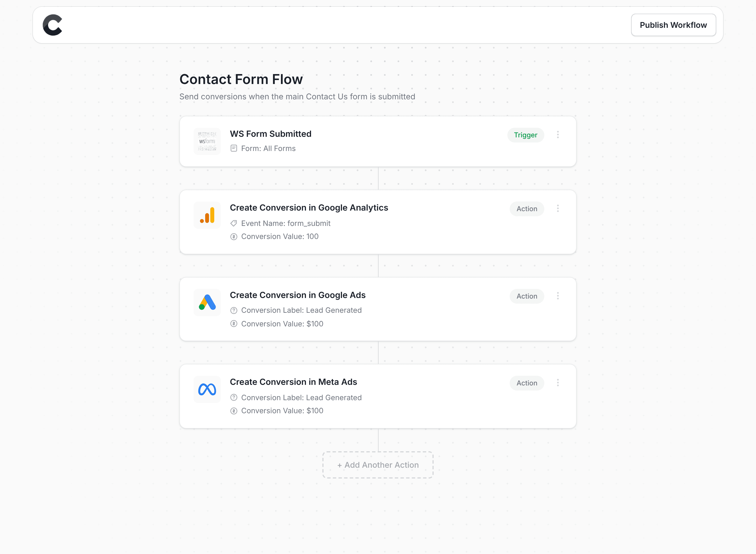Click the tag icon next to Event Name
The width and height of the screenshot is (756, 554).
pos(234,223)
